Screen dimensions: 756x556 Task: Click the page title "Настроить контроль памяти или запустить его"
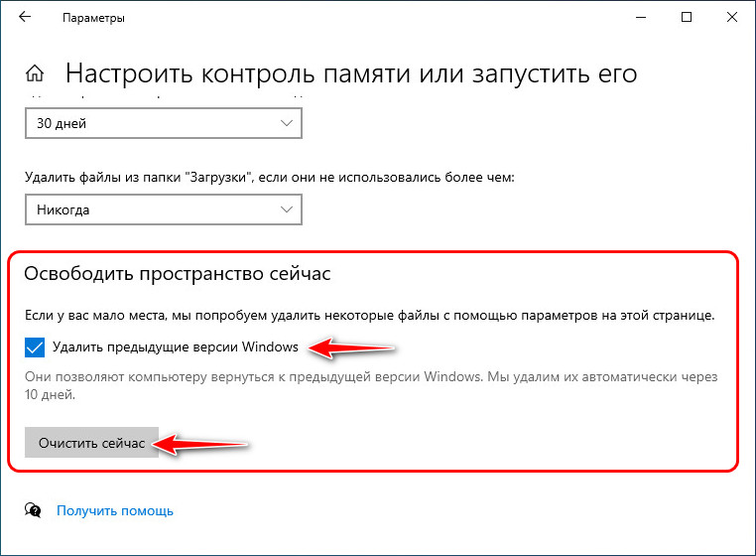[x=351, y=73]
